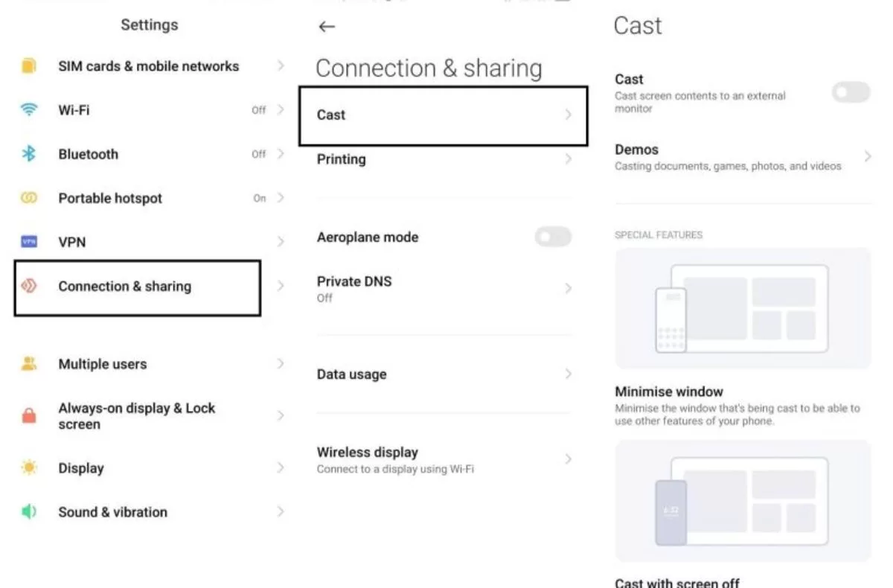This screenshot has height=588, width=893.
Task: Toggle Aeroplane mode switch
Action: [x=553, y=237]
